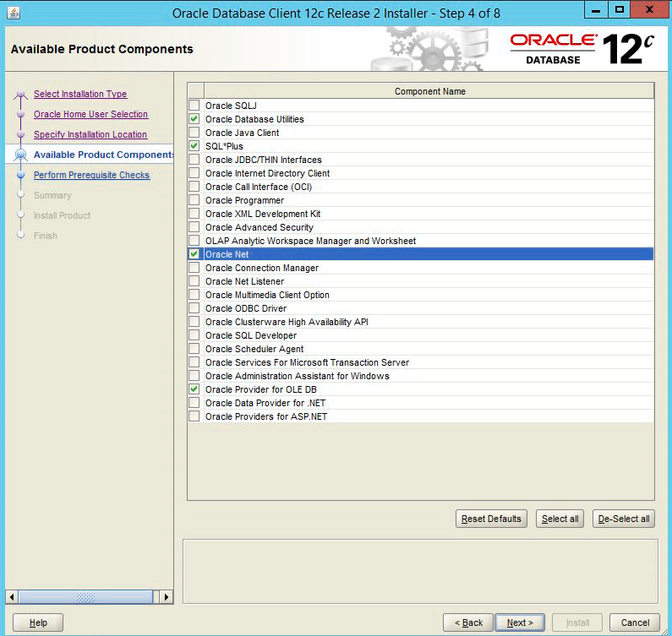Click the left scroll arrow in sidebar

[11, 596]
